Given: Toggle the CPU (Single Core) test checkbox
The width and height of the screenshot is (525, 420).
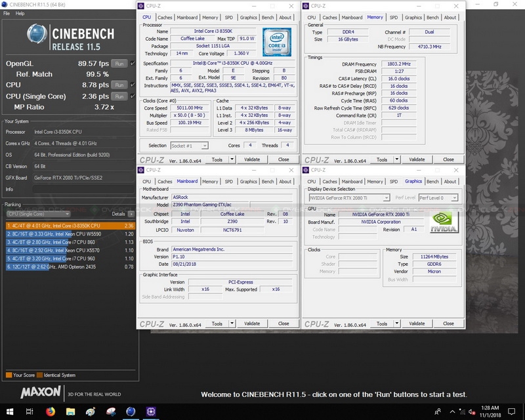Looking at the screenshot, I should coord(133,96).
